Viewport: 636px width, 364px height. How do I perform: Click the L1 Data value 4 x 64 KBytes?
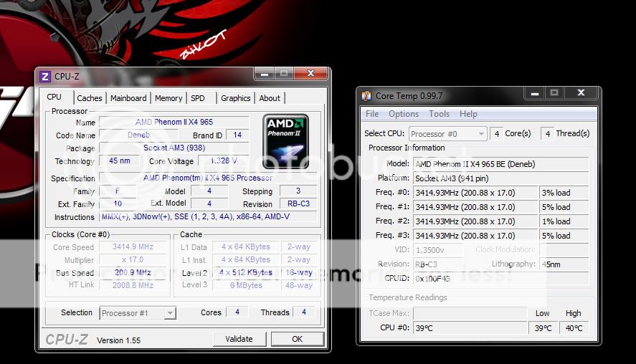[246, 247]
